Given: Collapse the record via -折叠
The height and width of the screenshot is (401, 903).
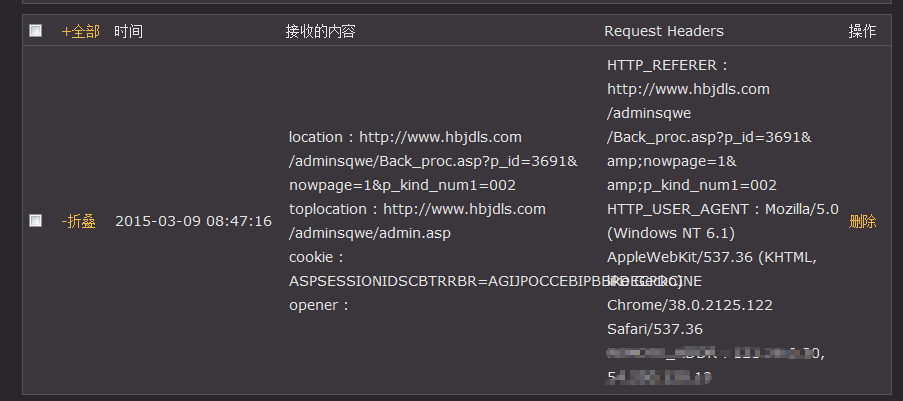Looking at the screenshot, I should coord(78,221).
